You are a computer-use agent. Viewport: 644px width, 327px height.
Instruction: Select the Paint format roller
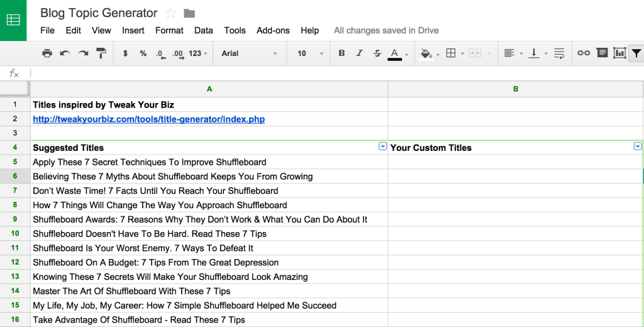(x=101, y=53)
